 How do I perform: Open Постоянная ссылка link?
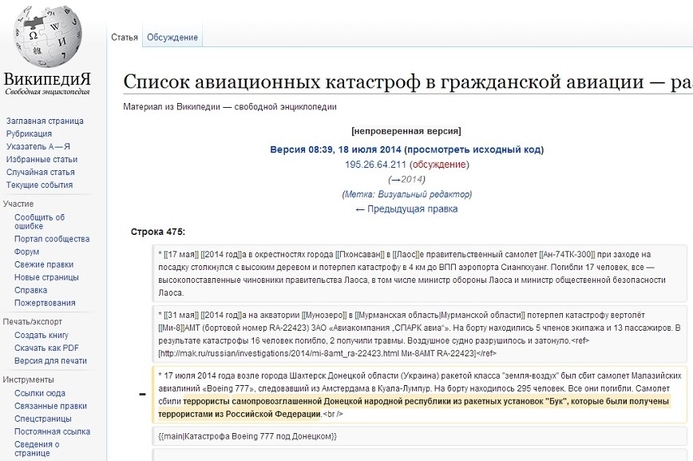point(52,432)
